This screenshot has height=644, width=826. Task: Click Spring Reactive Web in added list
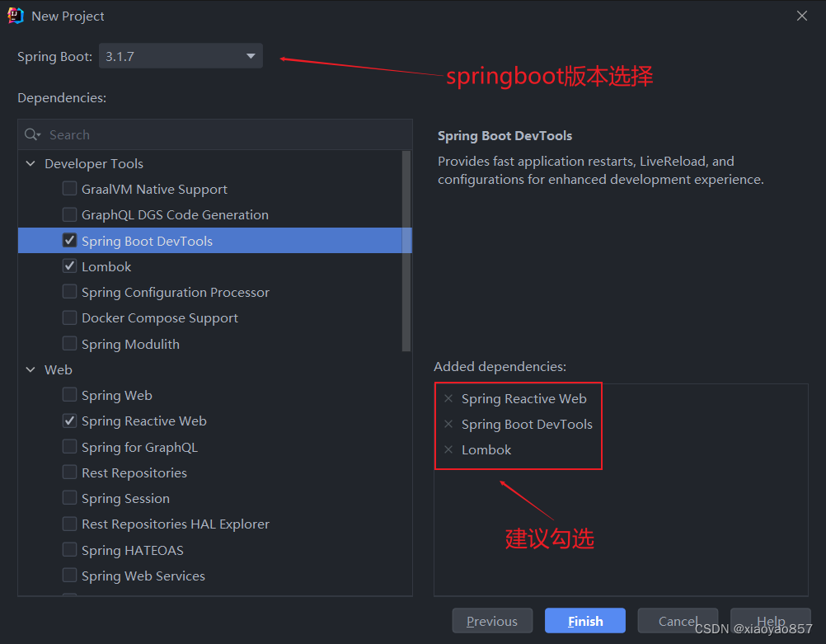pos(524,399)
